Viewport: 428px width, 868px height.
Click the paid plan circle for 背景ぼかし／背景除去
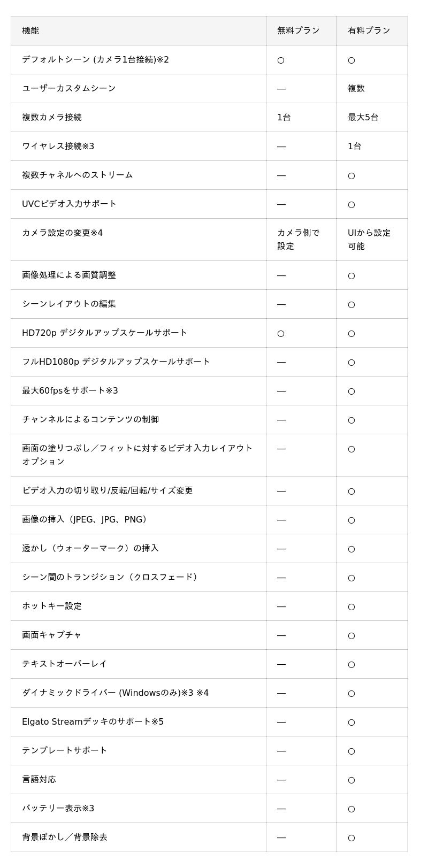(351, 838)
